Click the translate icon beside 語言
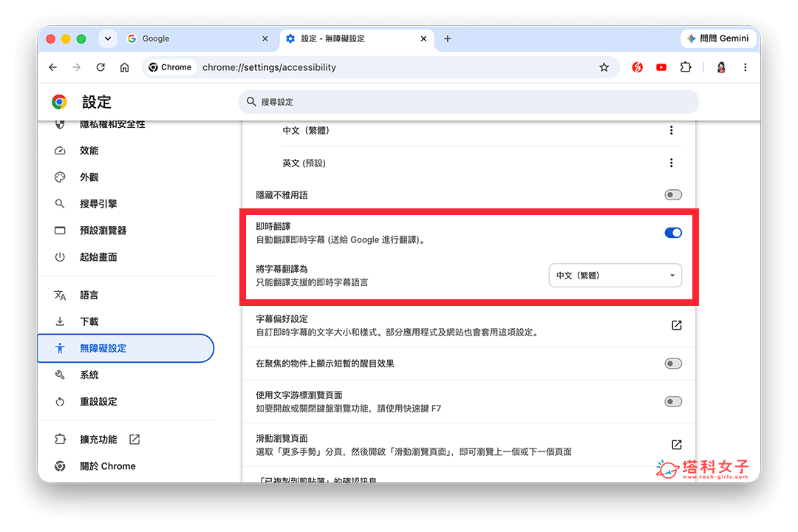This screenshot has height=532, width=798. (x=60, y=296)
